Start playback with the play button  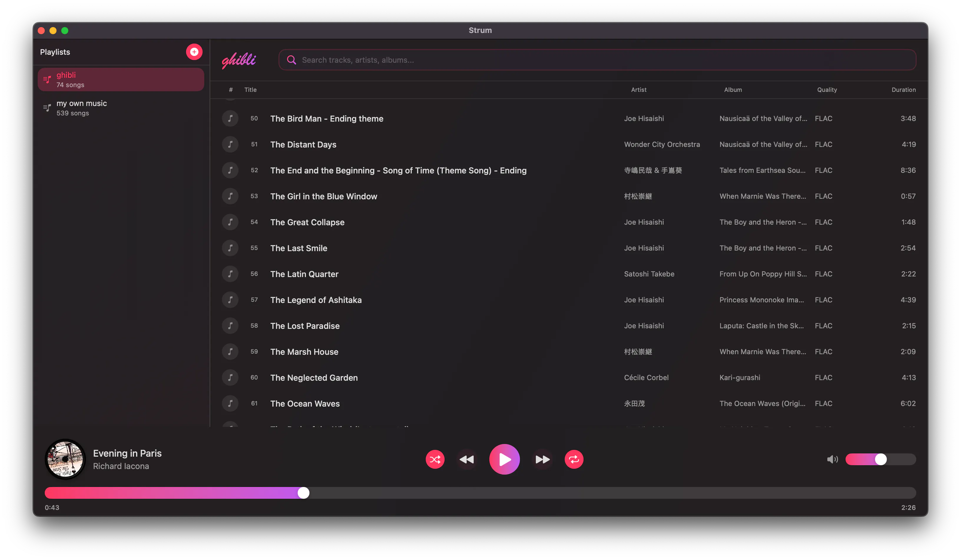(504, 459)
